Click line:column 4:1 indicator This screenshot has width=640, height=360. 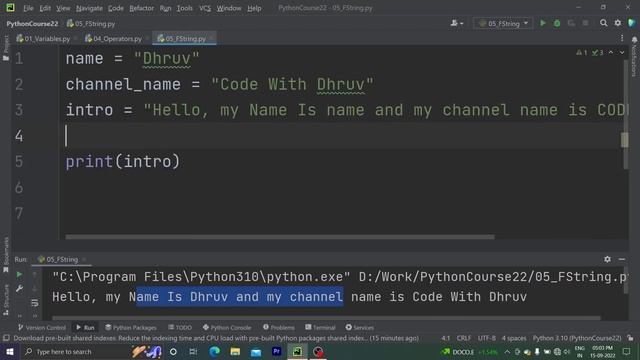445,338
